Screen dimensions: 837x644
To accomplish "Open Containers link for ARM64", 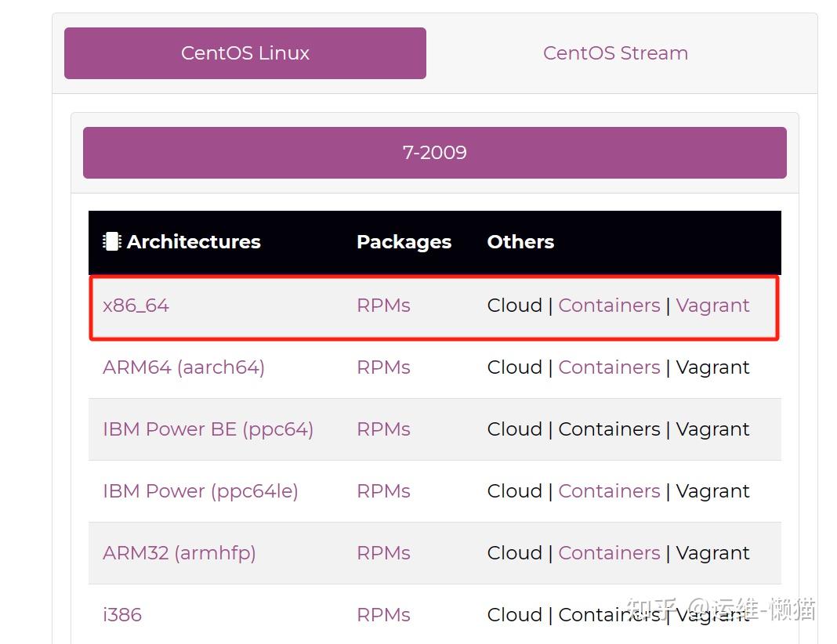I will [609, 367].
